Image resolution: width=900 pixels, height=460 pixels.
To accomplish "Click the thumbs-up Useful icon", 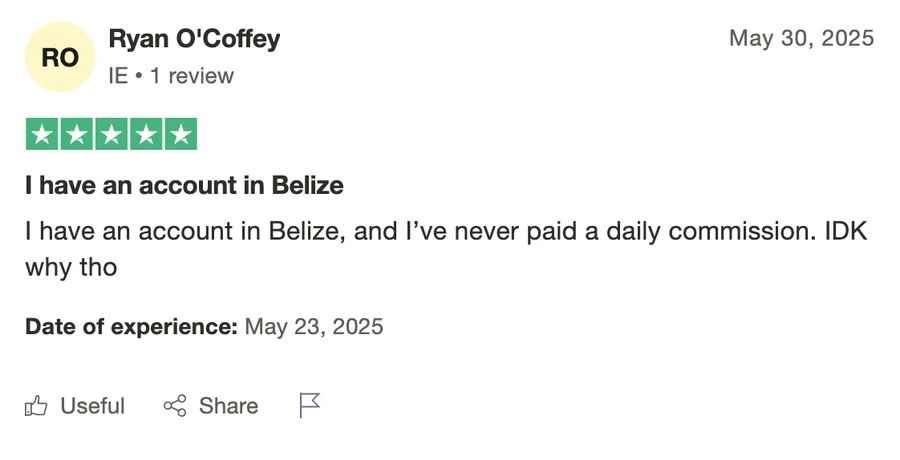I will 37,405.
